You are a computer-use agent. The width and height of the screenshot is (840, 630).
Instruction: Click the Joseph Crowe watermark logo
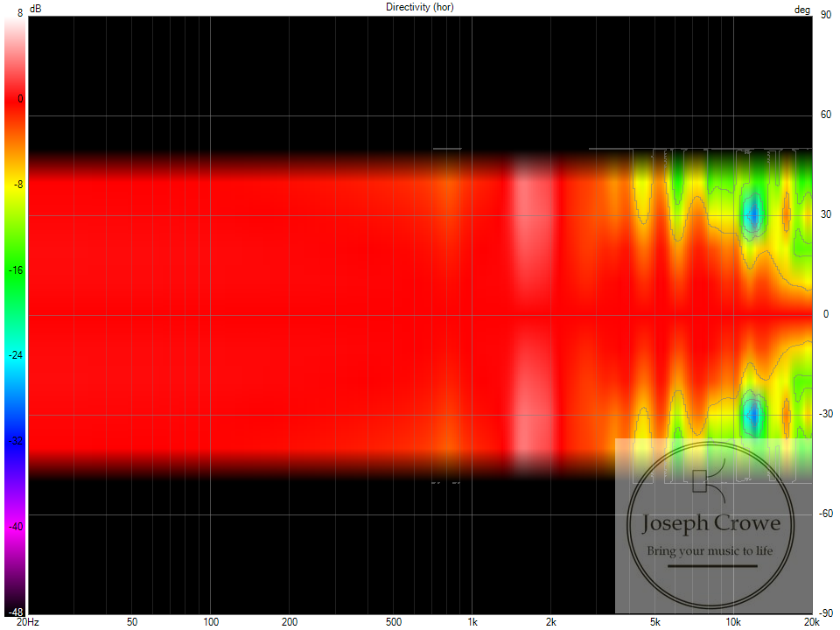712,525
